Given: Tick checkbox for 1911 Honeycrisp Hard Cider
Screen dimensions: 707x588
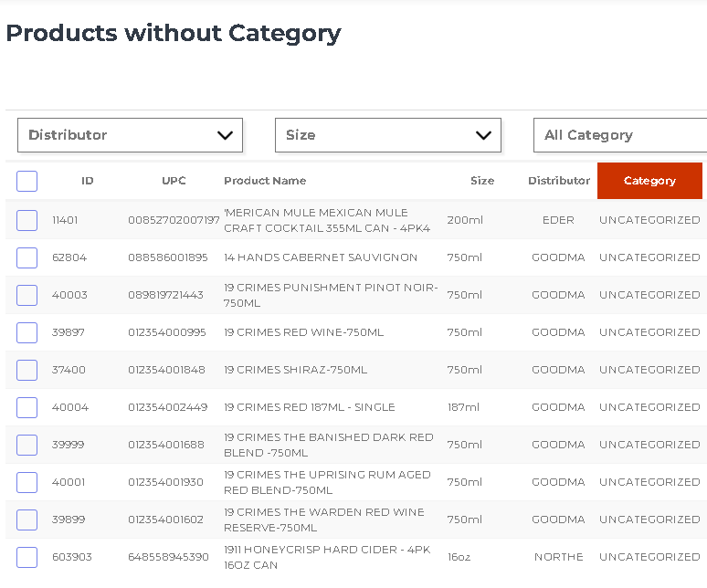Looking at the screenshot, I should [27, 557].
